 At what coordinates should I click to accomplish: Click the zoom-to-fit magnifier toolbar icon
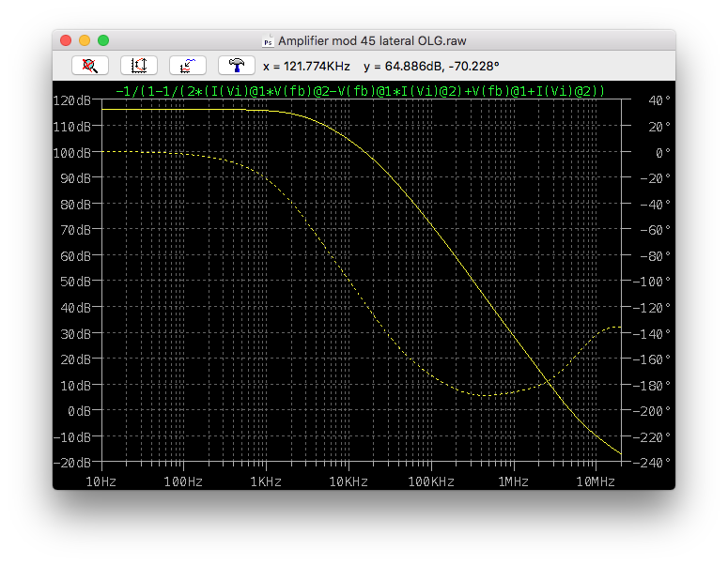[90, 66]
